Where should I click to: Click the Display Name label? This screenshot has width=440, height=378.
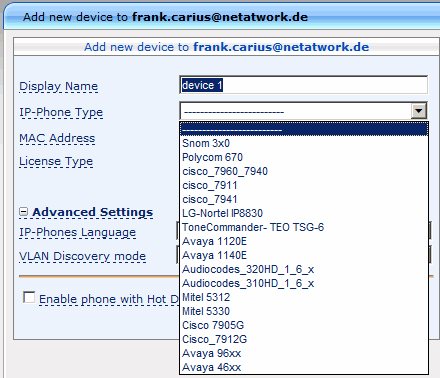click(59, 86)
